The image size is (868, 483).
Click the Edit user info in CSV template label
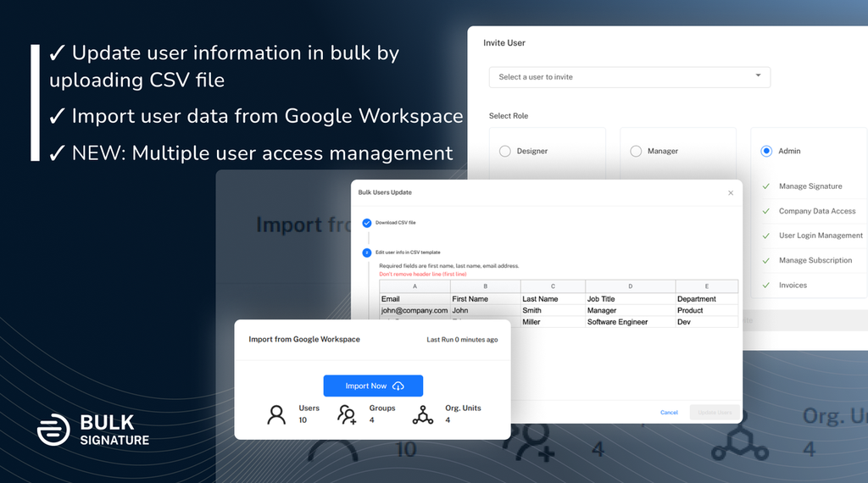408,253
